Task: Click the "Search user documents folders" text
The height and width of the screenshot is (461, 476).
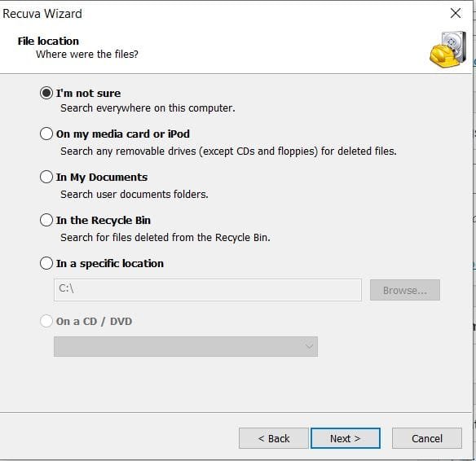Action: pos(134,194)
